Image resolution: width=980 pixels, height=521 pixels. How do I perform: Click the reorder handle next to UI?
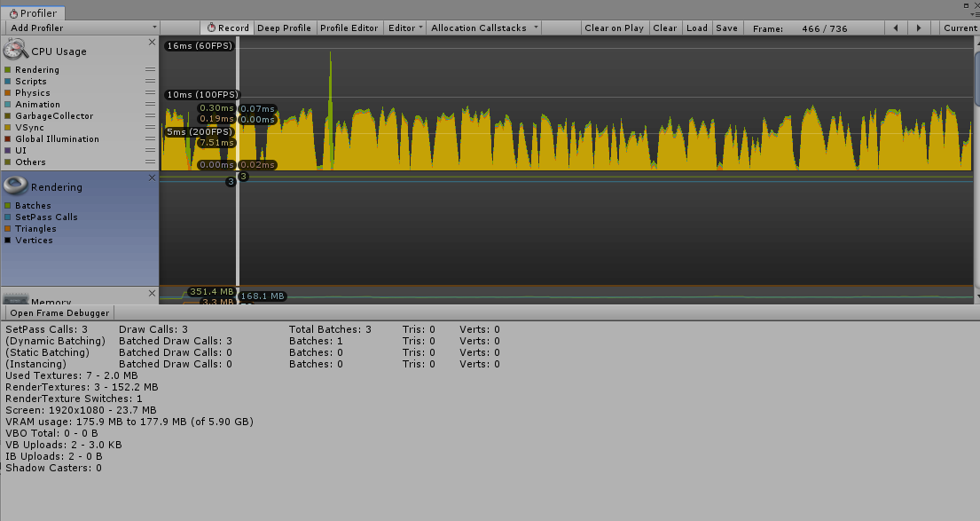click(x=150, y=150)
